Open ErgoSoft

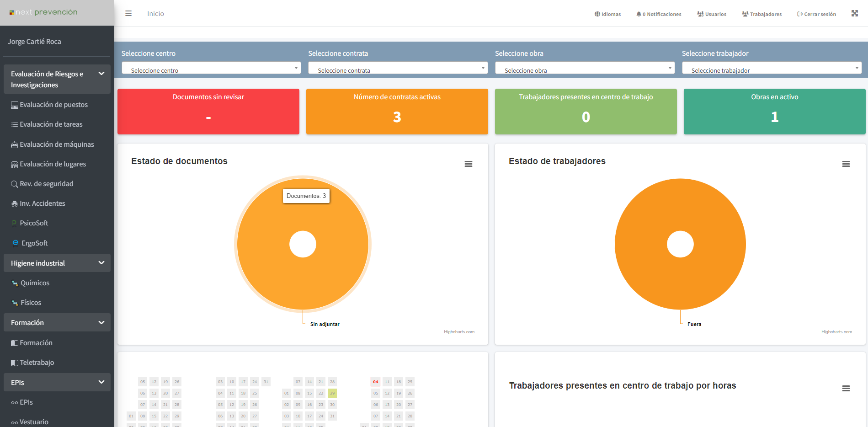(30, 243)
